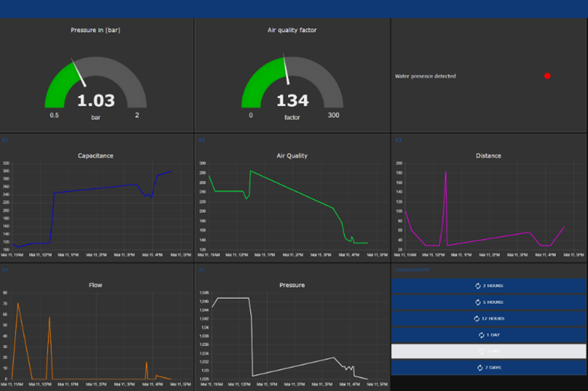Click the "Water presence detected" label
This screenshot has width=588, height=391.
(x=425, y=76)
